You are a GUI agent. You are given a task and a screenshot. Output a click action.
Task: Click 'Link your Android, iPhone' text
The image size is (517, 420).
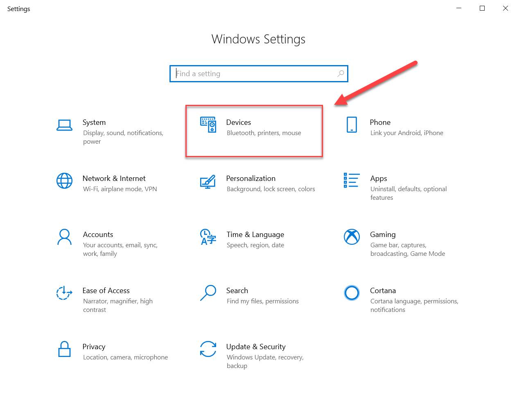tap(407, 133)
